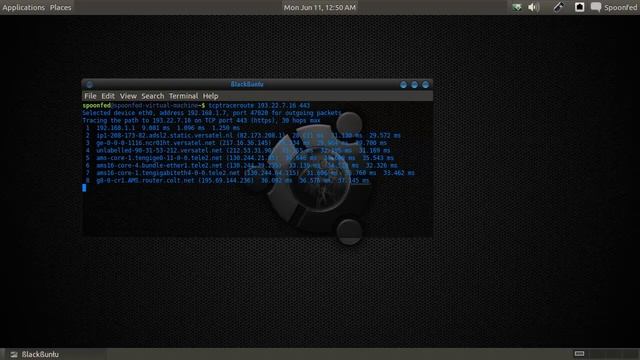Click hop 8 router.colt.net hostname
The width and height of the screenshot is (640, 360).
tap(145, 180)
